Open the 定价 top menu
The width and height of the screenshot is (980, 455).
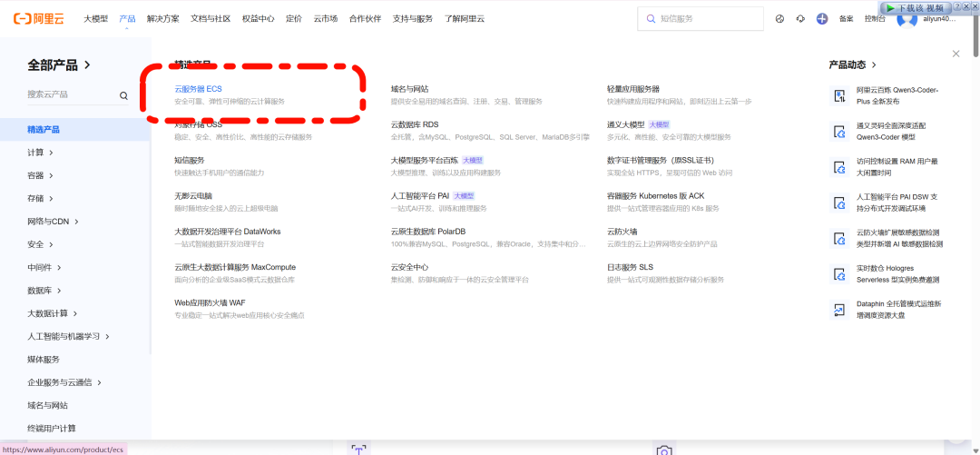click(294, 19)
